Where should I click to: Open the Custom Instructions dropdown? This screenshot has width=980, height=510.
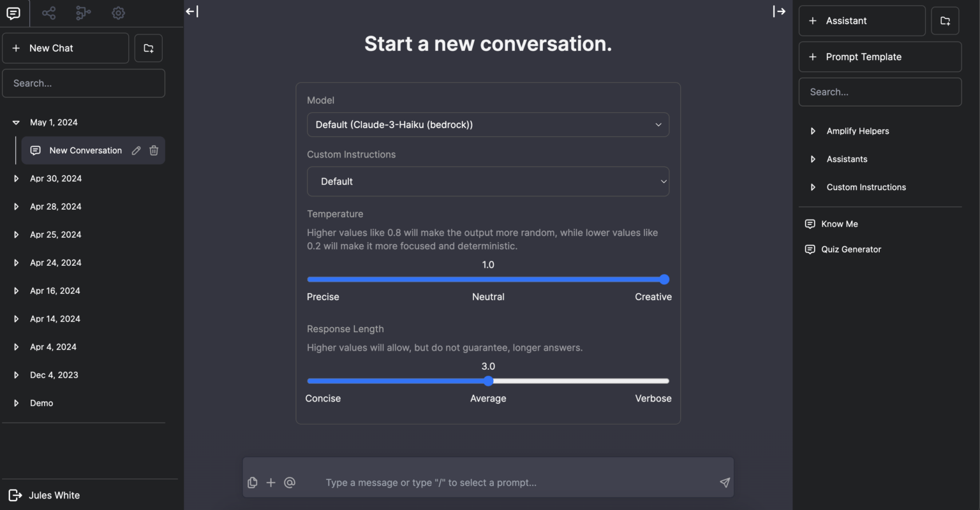[x=488, y=182]
